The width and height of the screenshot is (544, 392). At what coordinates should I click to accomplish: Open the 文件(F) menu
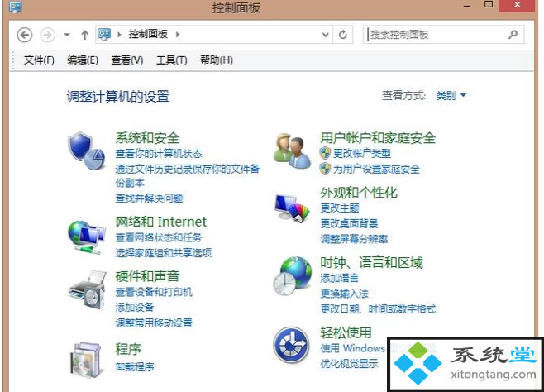[39, 60]
